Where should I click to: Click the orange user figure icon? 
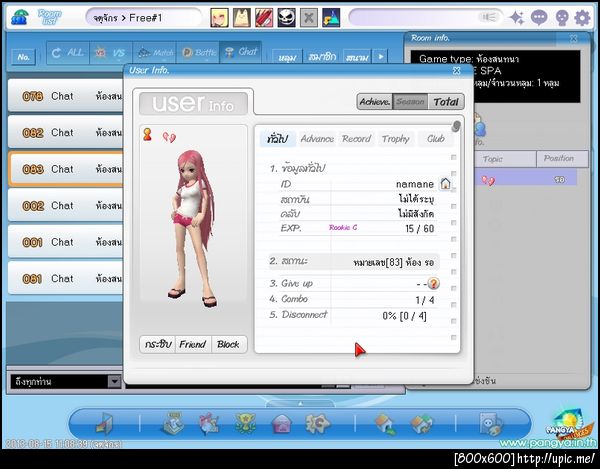147,135
